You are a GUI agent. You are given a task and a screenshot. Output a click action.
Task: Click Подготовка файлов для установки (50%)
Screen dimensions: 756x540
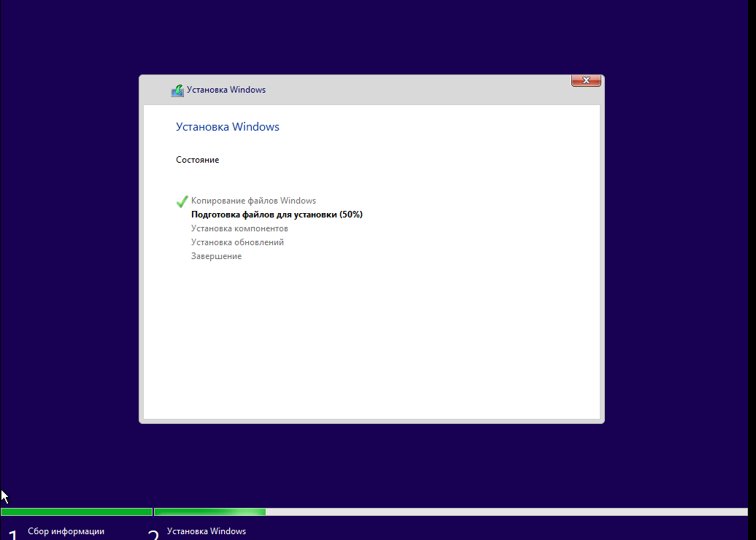click(x=277, y=215)
